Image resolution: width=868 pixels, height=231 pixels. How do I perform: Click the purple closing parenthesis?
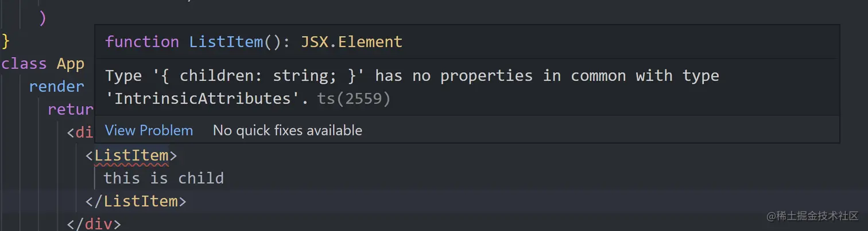(42, 18)
